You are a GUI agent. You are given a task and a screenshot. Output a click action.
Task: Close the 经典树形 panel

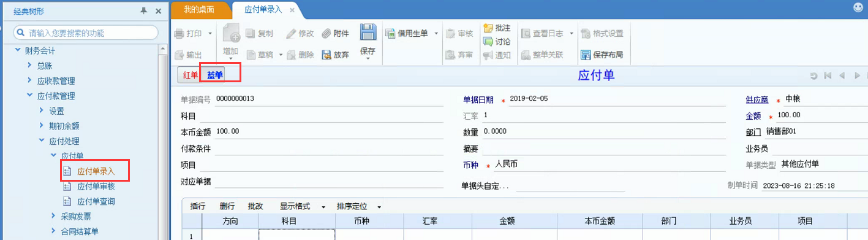click(158, 10)
